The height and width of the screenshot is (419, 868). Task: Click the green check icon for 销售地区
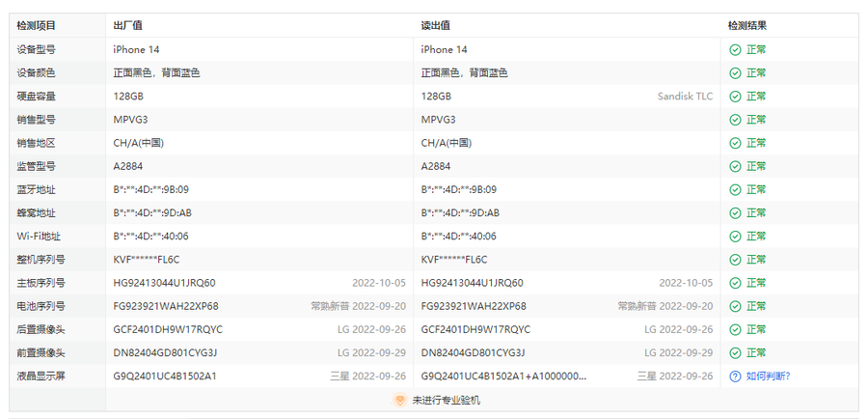coord(735,143)
